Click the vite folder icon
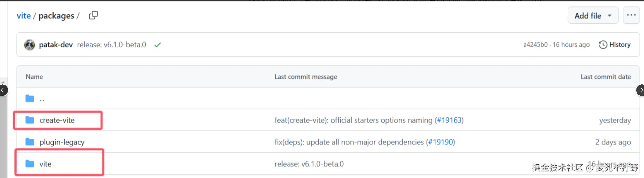The image size is (644, 178). pos(30,164)
